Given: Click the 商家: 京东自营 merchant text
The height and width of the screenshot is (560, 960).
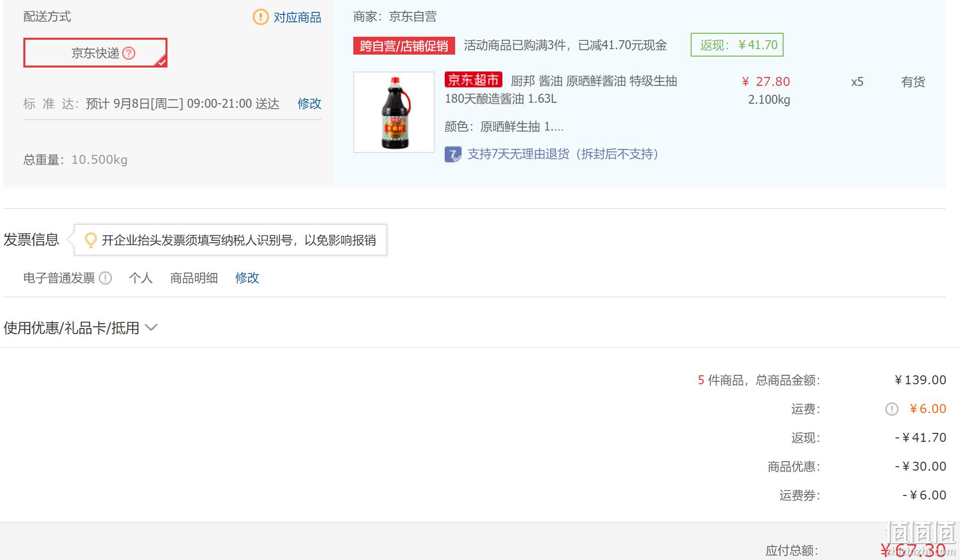Looking at the screenshot, I should pos(395,17).
